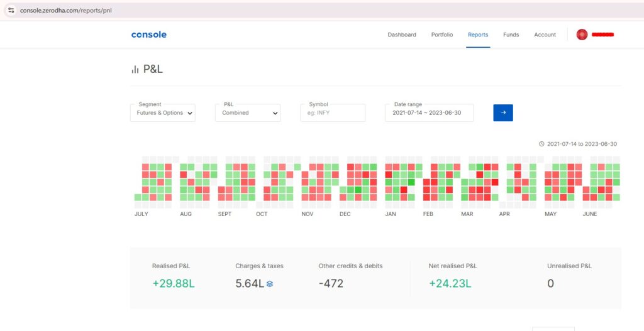This screenshot has width=644, height=331.
Task: Go to the Dashboard tab
Action: (x=401, y=35)
